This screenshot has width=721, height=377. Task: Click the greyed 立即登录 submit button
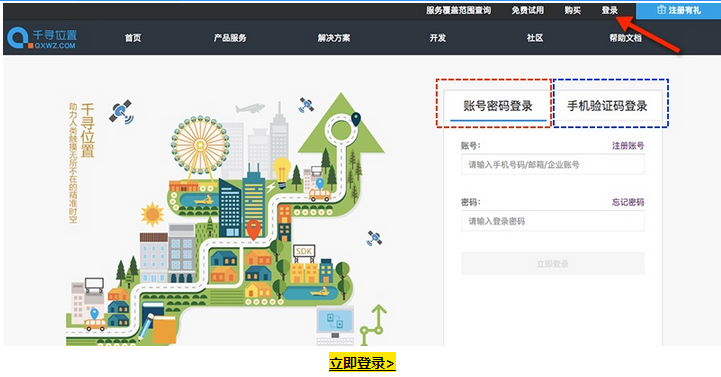553,263
